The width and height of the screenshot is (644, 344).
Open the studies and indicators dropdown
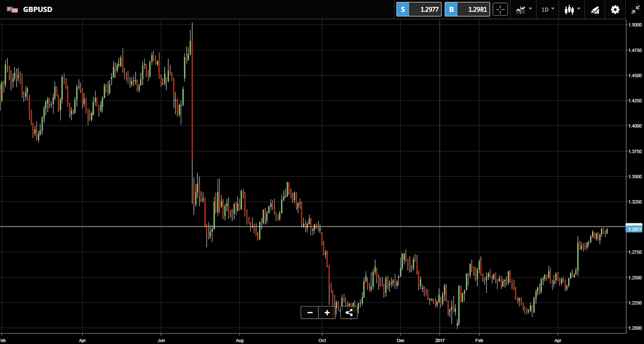click(524, 9)
